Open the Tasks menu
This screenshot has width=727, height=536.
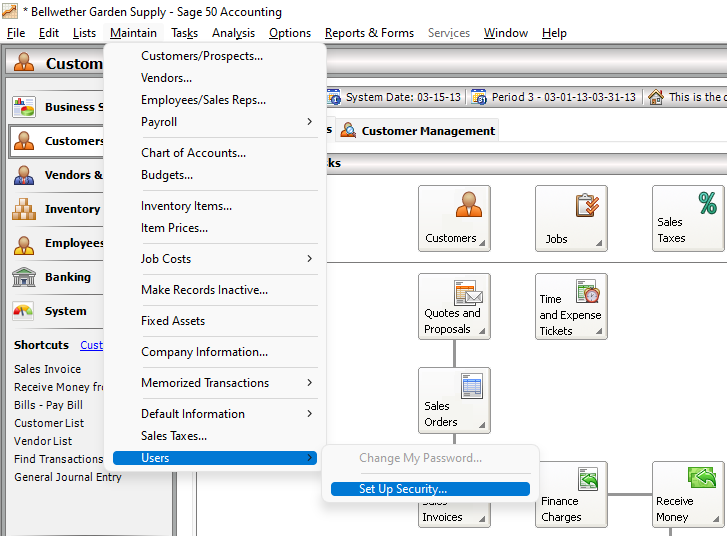[185, 33]
